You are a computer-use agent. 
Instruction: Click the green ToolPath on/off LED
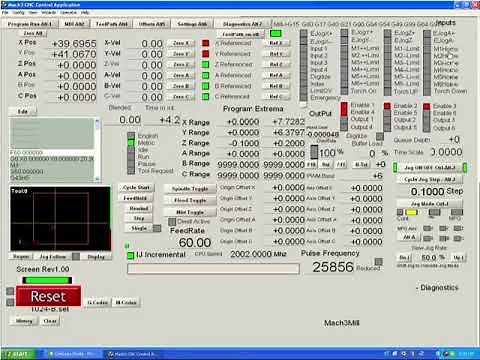[276, 34]
